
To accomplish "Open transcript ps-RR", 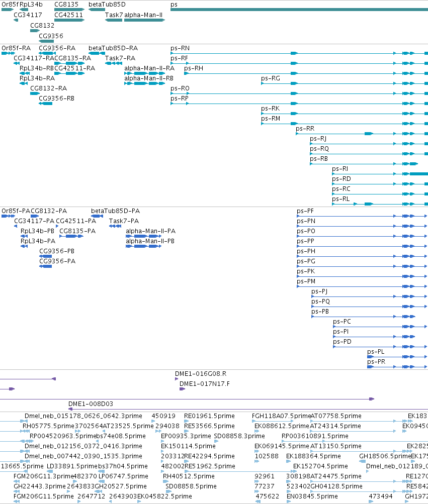I will coord(305,129).
